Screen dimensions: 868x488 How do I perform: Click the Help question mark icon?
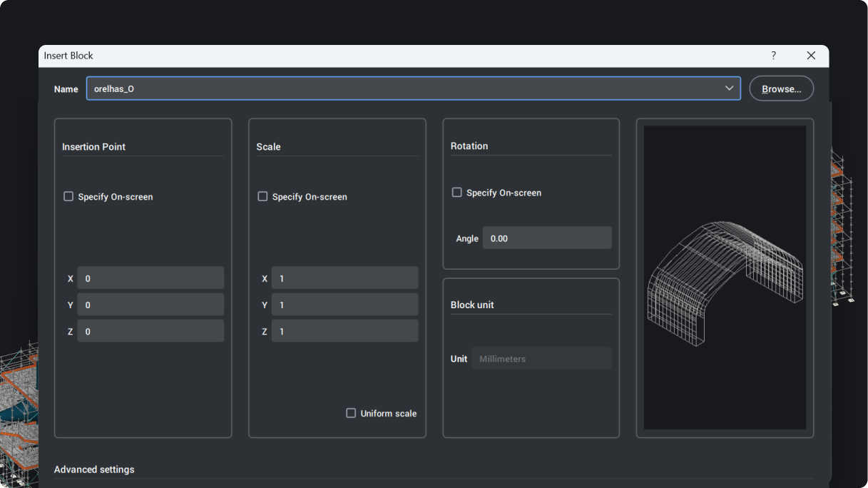point(773,55)
